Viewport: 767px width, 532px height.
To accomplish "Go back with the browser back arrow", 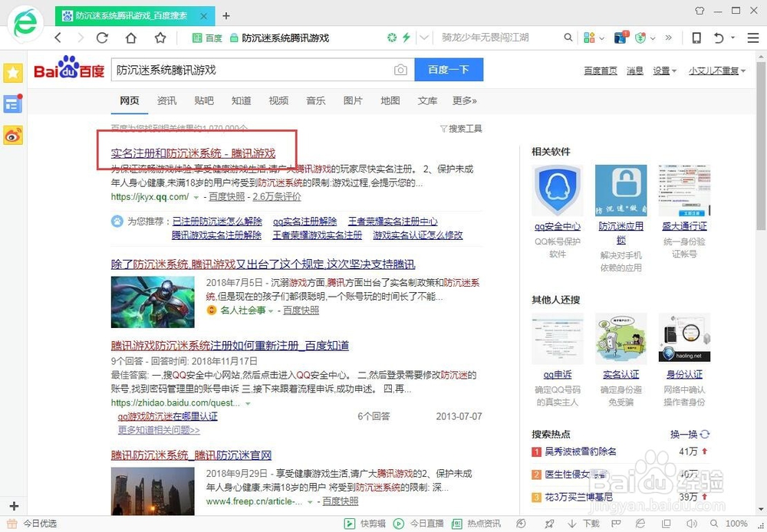I will coord(58,38).
